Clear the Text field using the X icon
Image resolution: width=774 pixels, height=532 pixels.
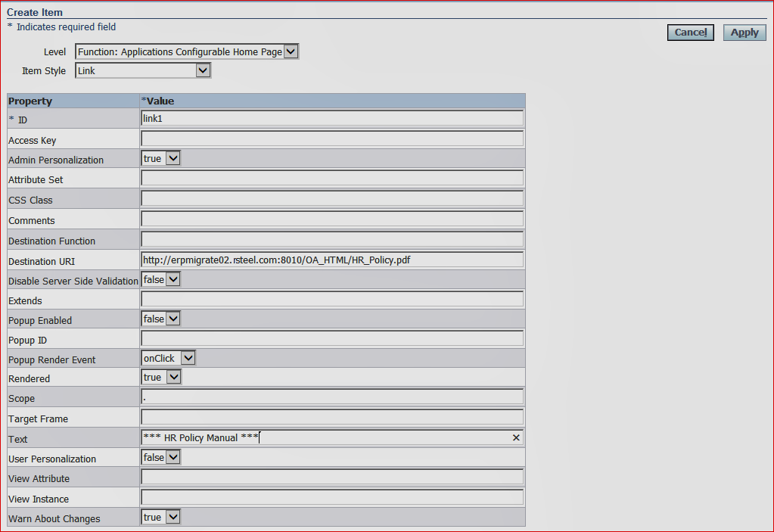pyautogui.click(x=515, y=437)
